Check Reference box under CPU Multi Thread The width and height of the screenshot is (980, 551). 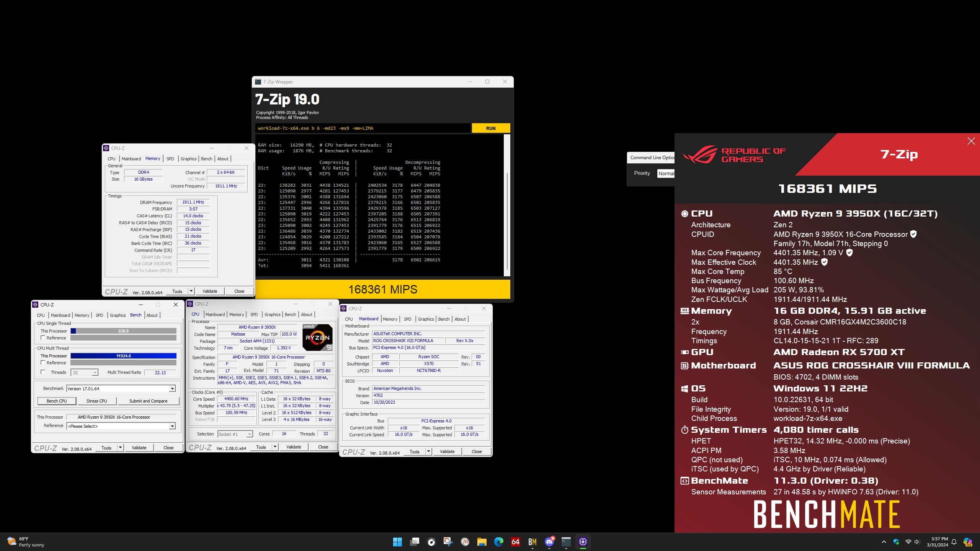(x=43, y=363)
